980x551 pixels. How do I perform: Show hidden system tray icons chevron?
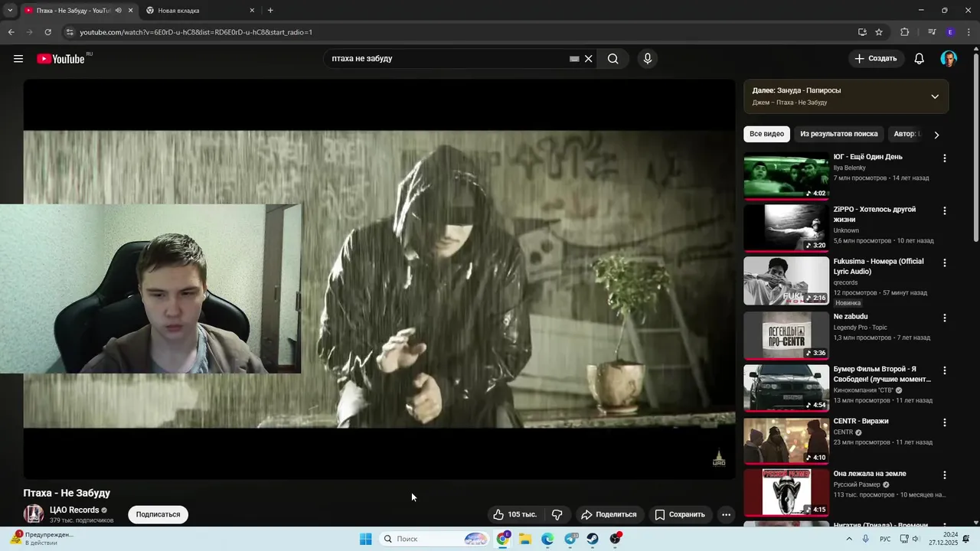click(x=849, y=539)
